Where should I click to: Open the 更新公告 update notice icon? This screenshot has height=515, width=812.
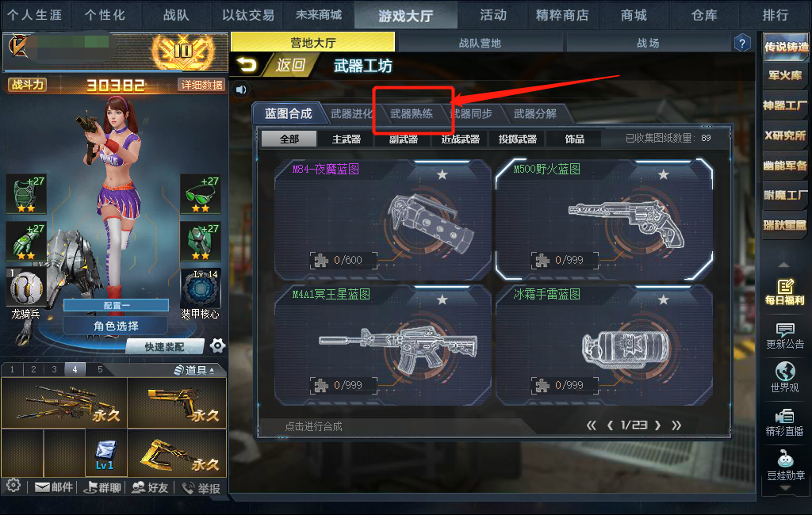coord(785,336)
